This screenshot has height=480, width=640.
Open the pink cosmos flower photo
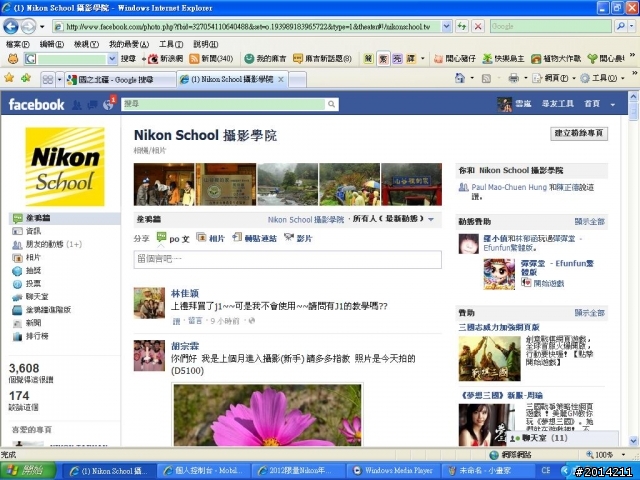click(x=267, y=415)
